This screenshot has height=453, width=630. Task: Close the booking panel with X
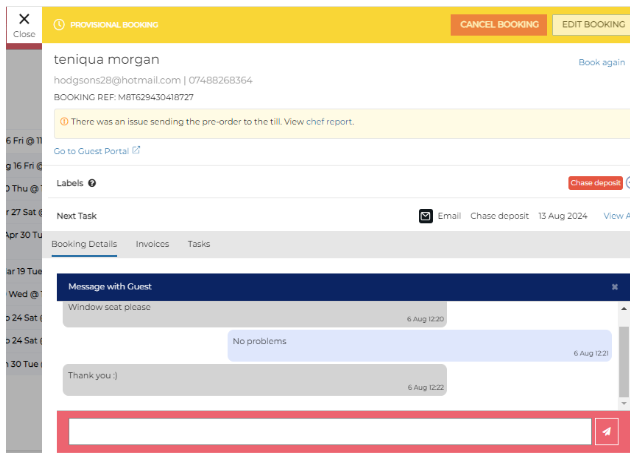[24, 22]
